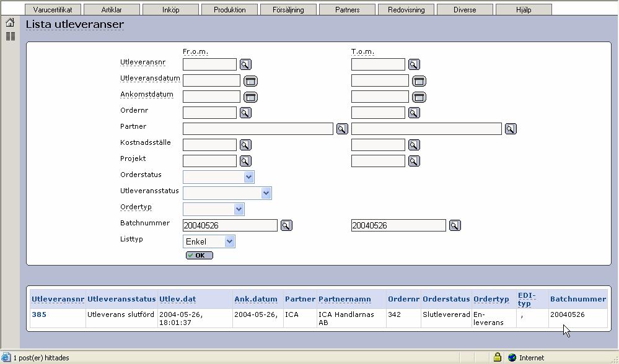Open the Artiklar menu tab
The image size is (619, 364).
(112, 9)
